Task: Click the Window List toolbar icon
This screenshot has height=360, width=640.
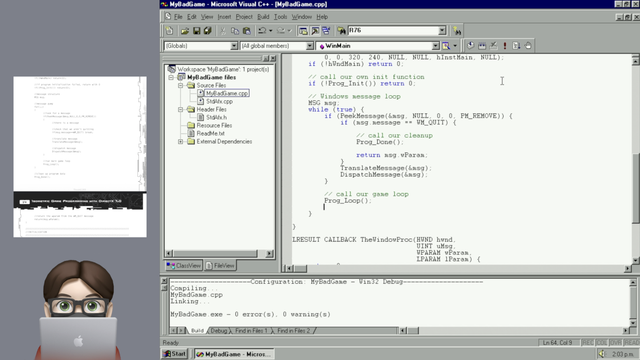Action: click(x=326, y=31)
